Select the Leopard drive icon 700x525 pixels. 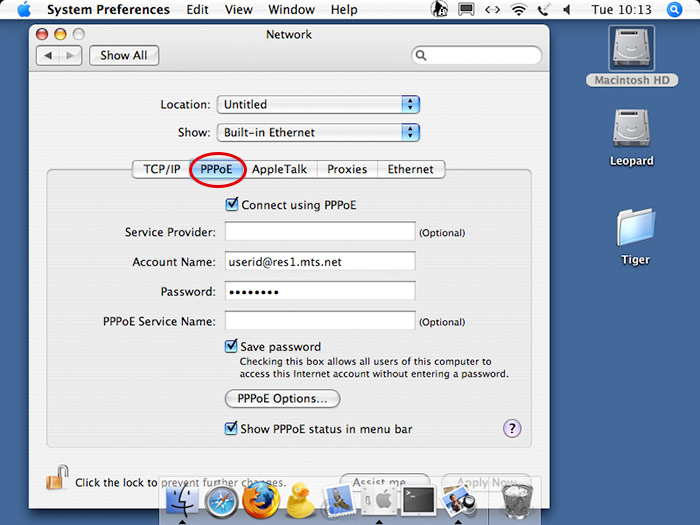[x=631, y=129]
